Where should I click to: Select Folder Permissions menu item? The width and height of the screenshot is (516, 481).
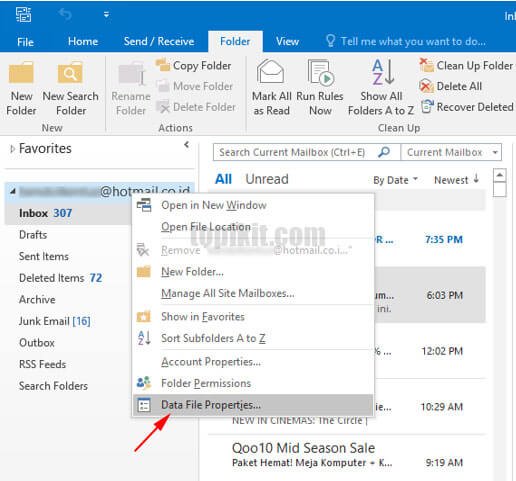(253, 383)
